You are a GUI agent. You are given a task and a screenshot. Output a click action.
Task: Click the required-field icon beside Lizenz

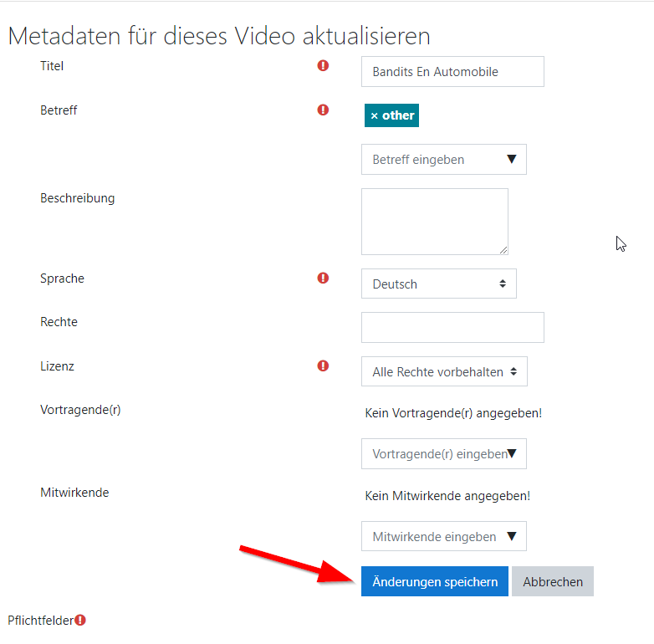[x=324, y=365]
